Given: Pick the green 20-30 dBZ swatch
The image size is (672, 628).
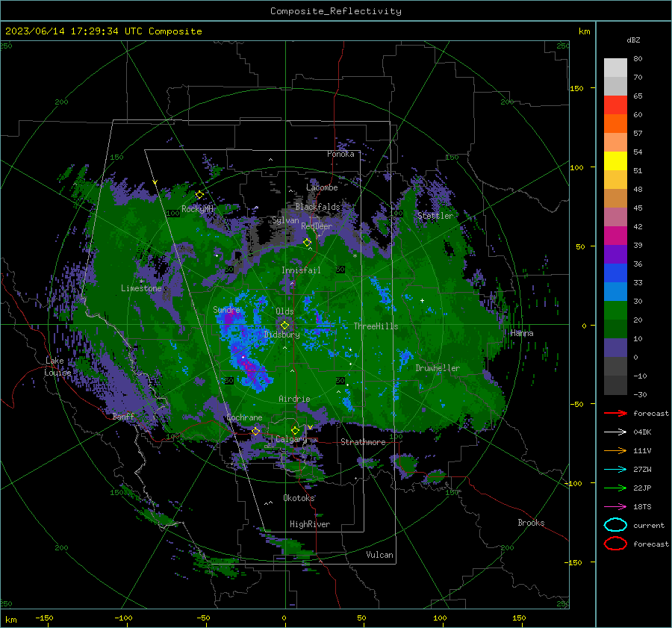Looking at the screenshot, I should pyautogui.click(x=615, y=310).
